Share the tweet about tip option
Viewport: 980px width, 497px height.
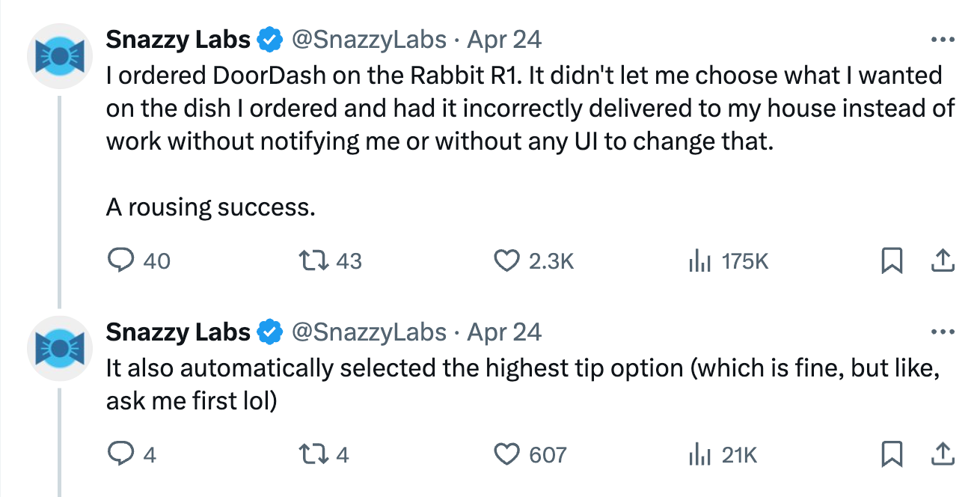click(x=942, y=453)
